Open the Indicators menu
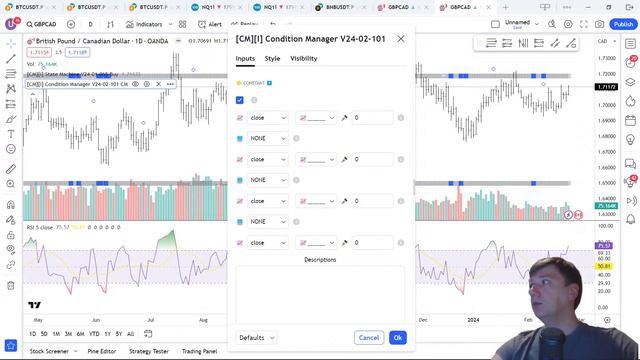Image resolution: width=640 pixels, height=360 pixels. click(x=144, y=24)
